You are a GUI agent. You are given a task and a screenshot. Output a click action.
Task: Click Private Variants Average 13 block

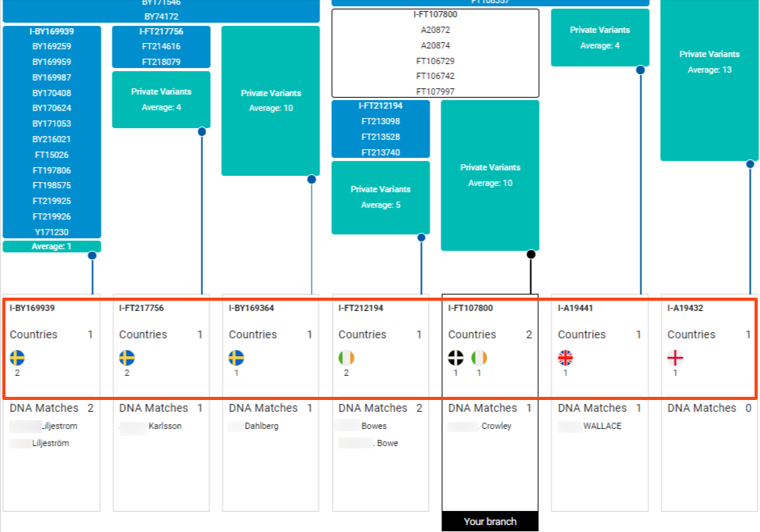[x=709, y=80]
